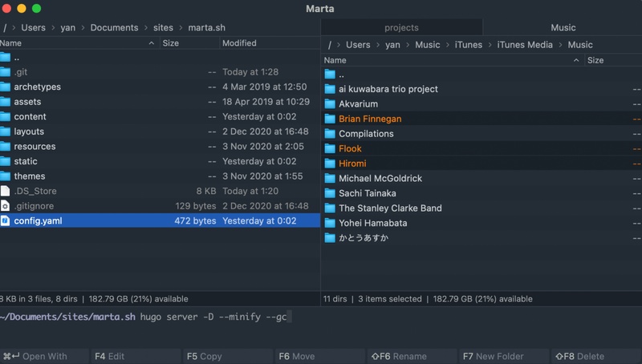
Task: Click the layouts folder icon
Action: click(5, 131)
